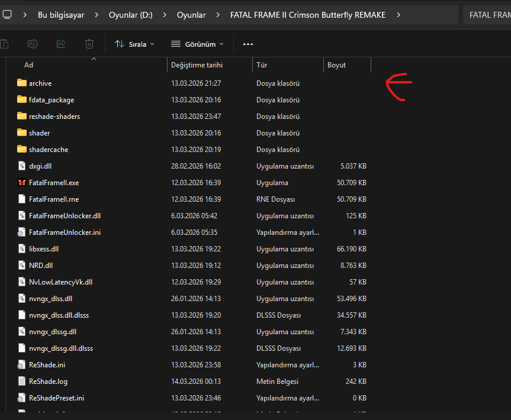The image size is (511, 420).
Task: Click the FatalFrameII.exe butterfly icon
Action: [22, 183]
